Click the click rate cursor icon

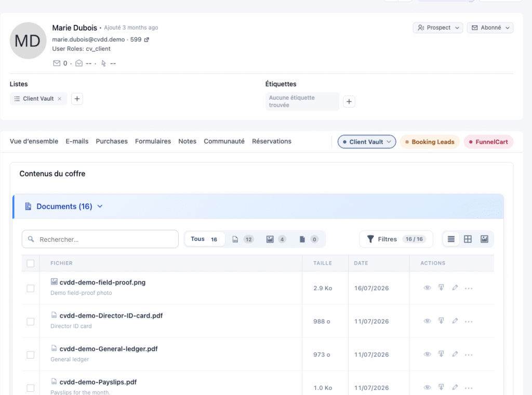click(103, 63)
